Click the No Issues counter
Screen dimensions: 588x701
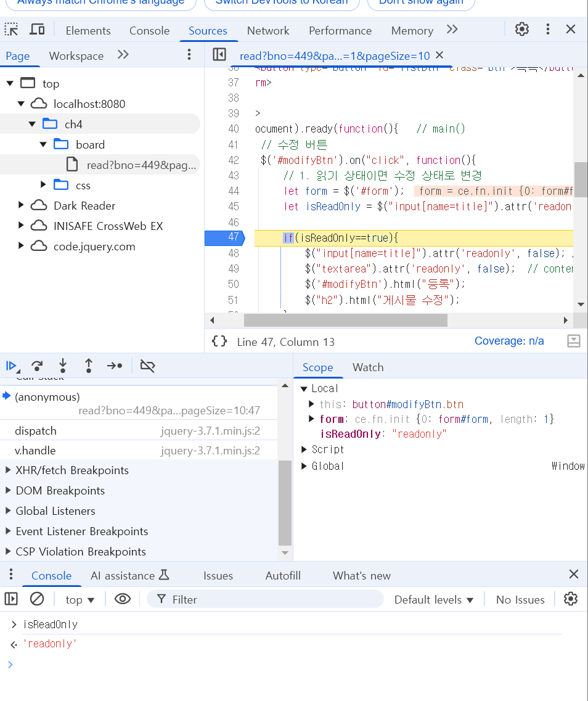point(520,599)
